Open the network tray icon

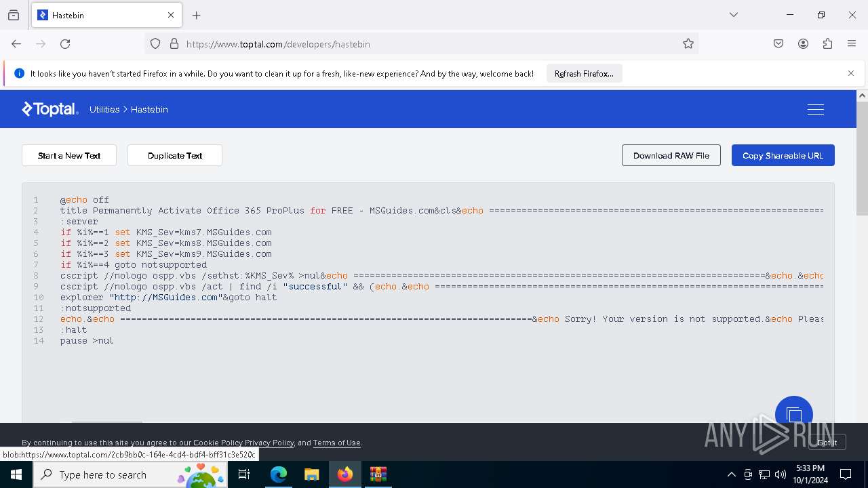pyautogui.click(x=764, y=474)
